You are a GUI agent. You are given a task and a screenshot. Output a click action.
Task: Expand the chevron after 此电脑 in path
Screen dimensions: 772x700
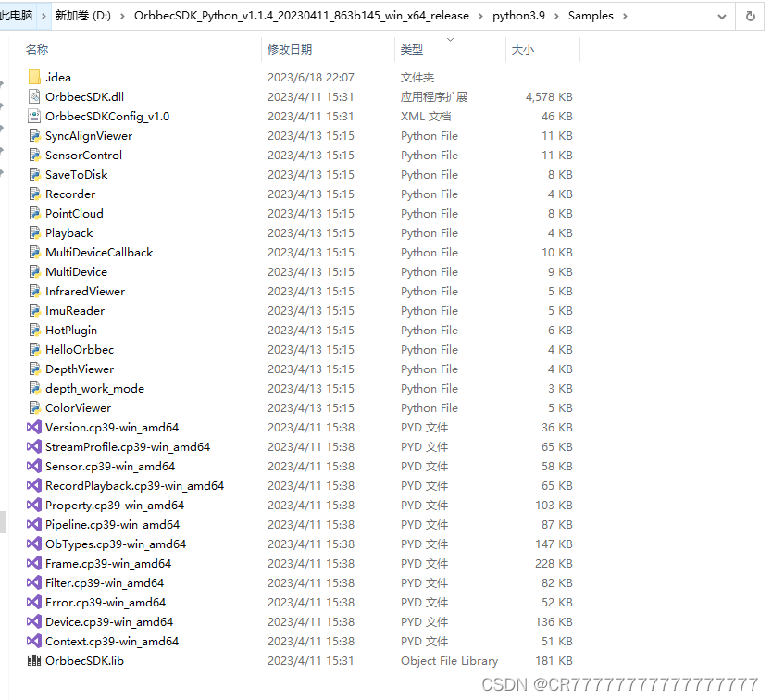44,16
